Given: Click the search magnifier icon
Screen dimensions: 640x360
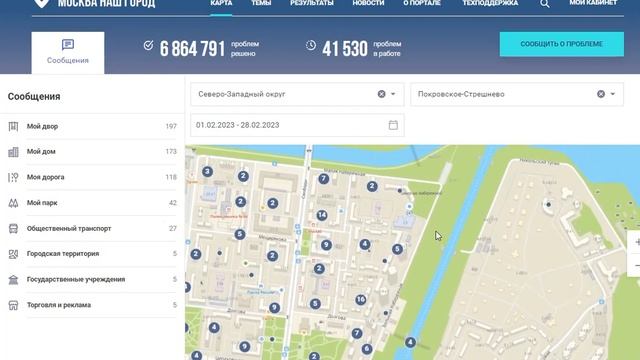Looking at the screenshot, I should [544, 4].
